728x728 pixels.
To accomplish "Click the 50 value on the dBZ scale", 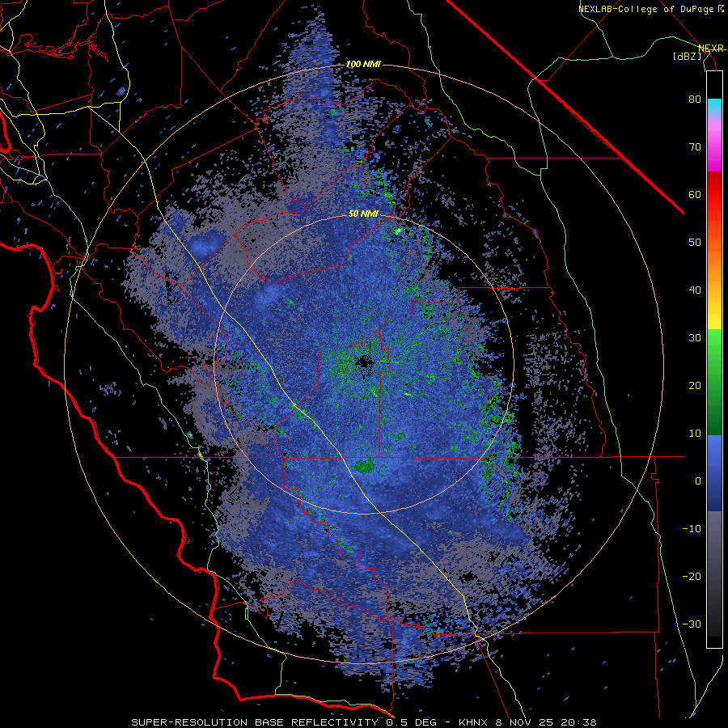I will (695, 243).
